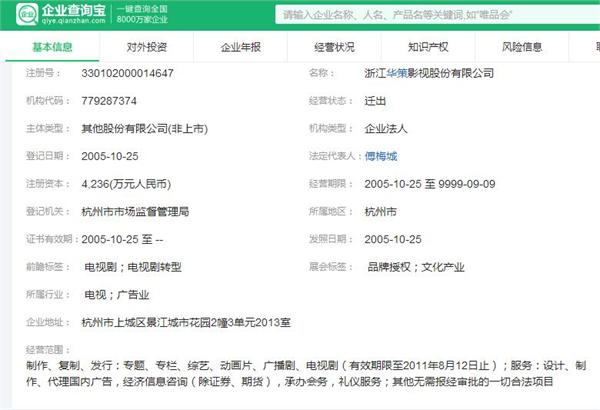Click entity type 其他股份有限公司(非上市)

(145, 129)
